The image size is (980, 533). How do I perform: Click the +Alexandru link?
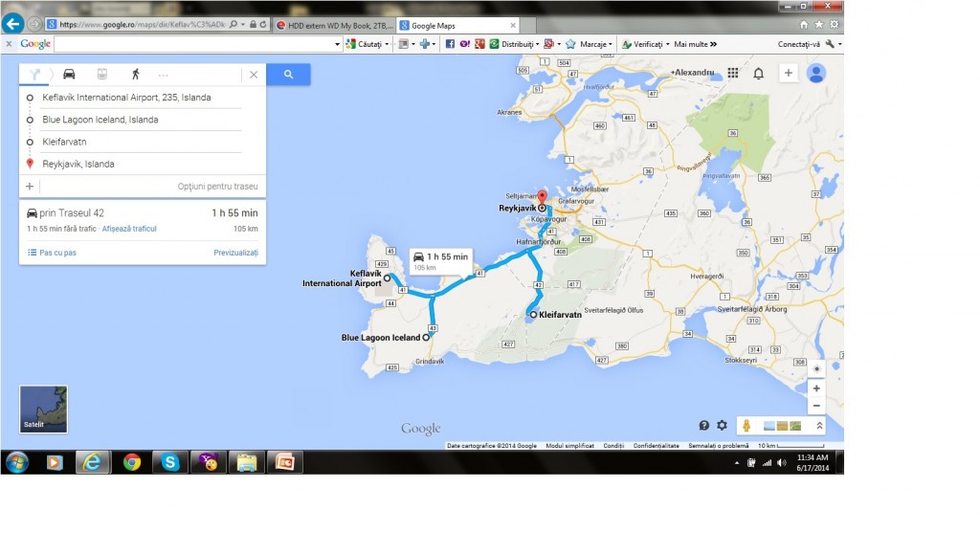click(x=692, y=73)
